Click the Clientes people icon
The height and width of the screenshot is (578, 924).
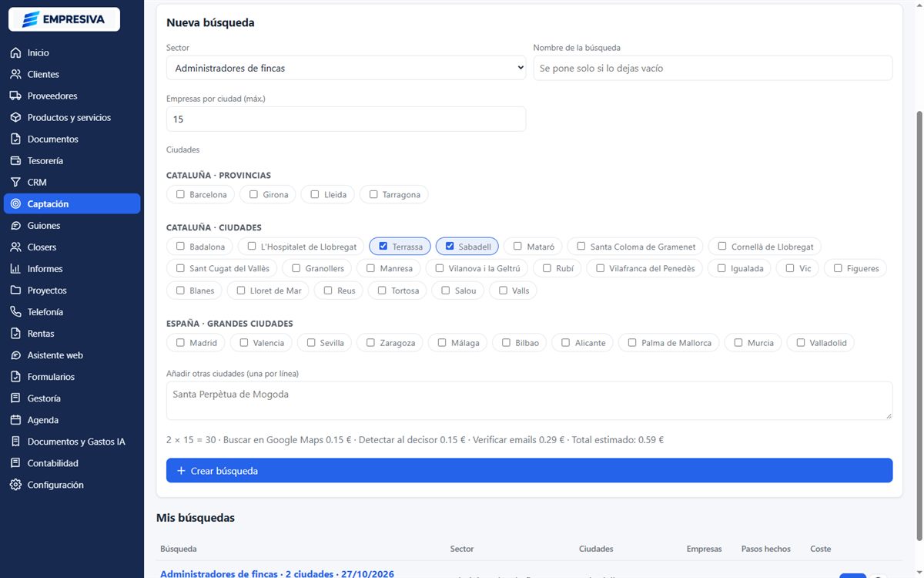[x=15, y=75]
